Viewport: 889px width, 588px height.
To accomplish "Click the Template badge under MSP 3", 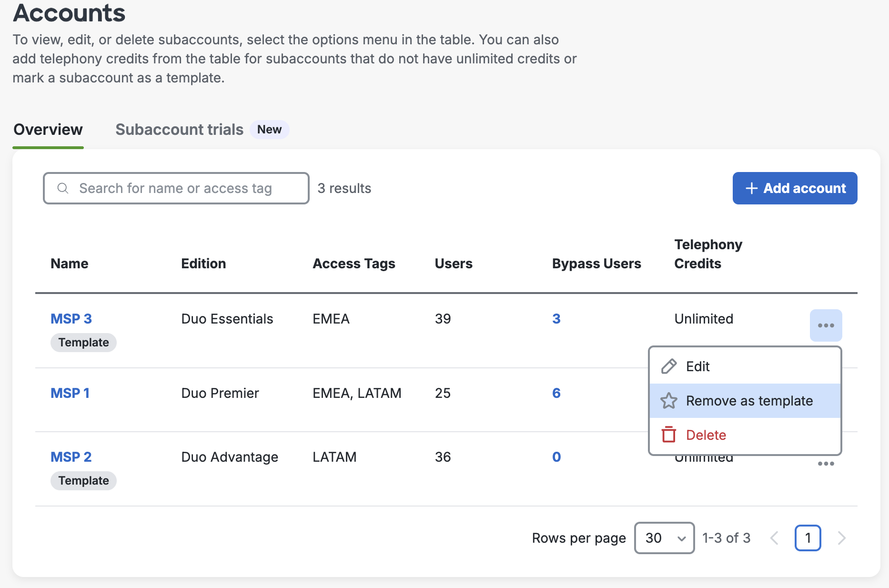I will [x=83, y=343].
